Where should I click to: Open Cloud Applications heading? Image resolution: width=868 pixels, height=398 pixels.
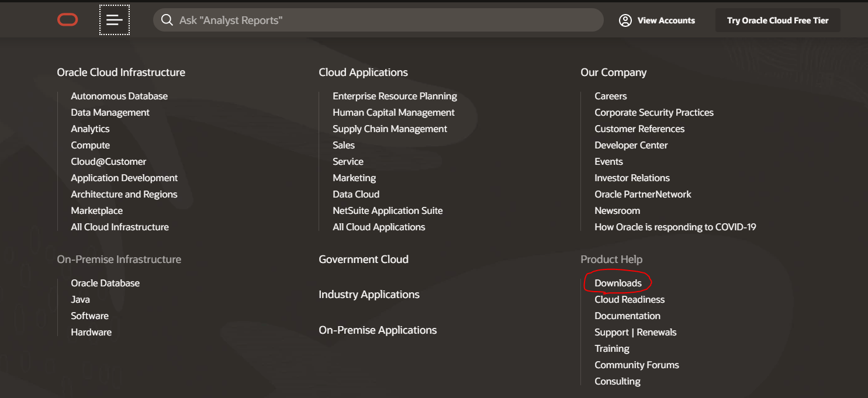point(363,72)
